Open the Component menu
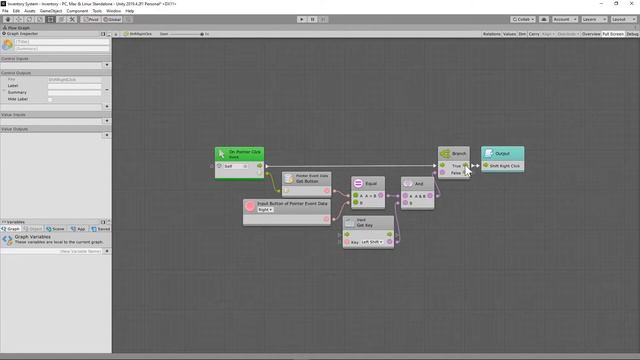The height and width of the screenshot is (360, 640). [x=77, y=11]
